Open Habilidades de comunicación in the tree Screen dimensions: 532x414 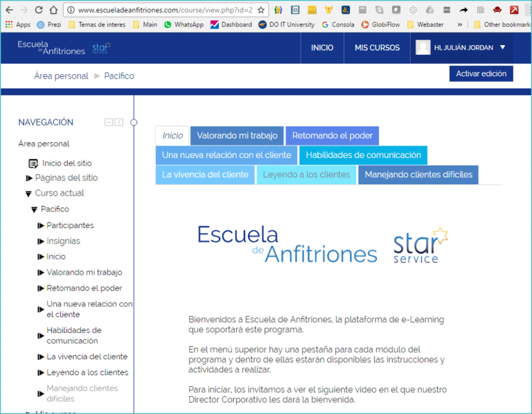coord(74,335)
